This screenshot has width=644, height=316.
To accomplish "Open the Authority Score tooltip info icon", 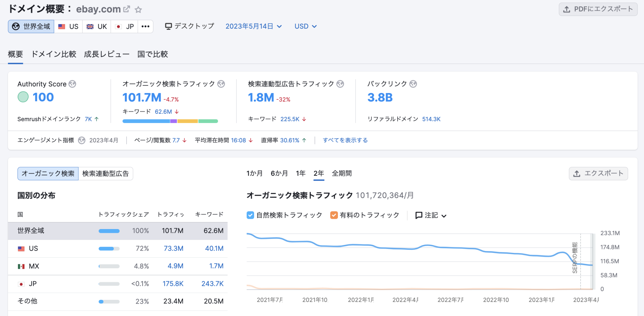I will (72, 84).
